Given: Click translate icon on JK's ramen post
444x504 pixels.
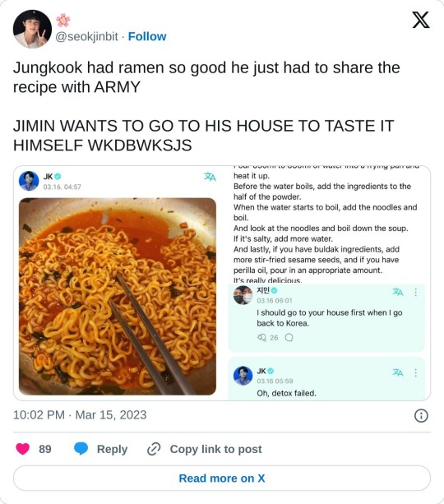Looking at the screenshot, I should [210, 177].
